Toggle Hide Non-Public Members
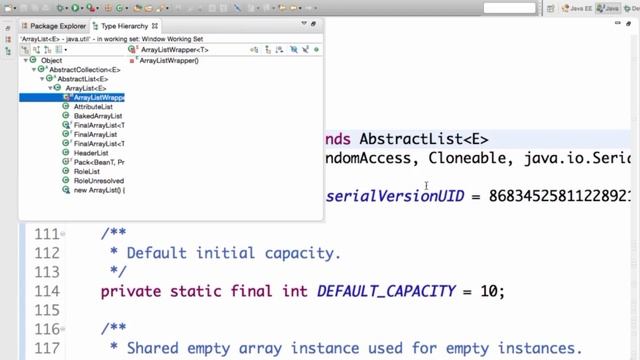Viewport: 640px width, 360px height. pyautogui.click(x=316, y=50)
